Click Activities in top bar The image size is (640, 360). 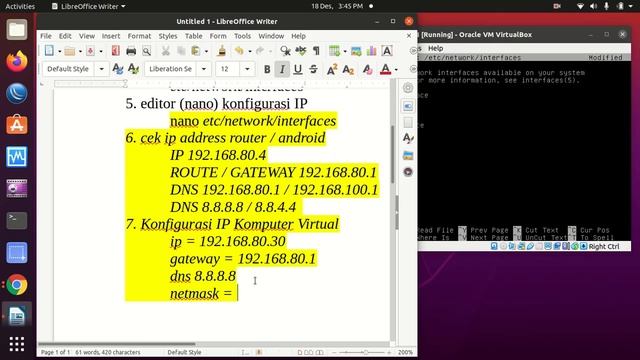click(20, 6)
